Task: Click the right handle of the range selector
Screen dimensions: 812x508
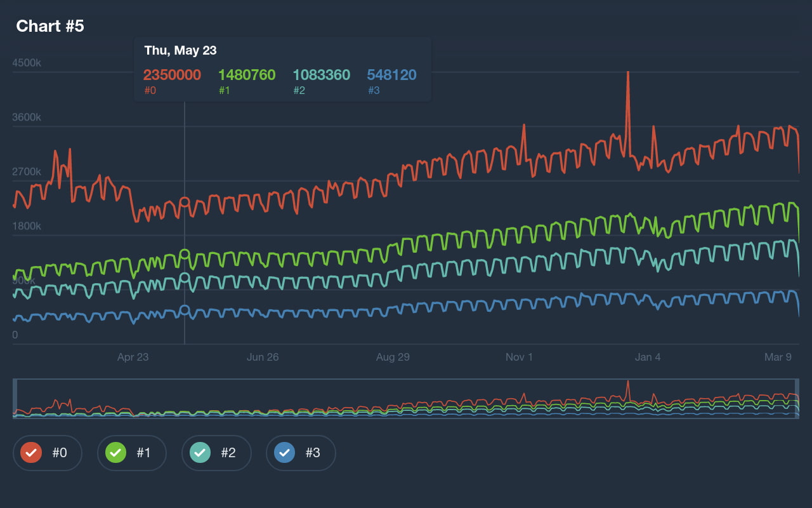Action: pyautogui.click(x=797, y=399)
